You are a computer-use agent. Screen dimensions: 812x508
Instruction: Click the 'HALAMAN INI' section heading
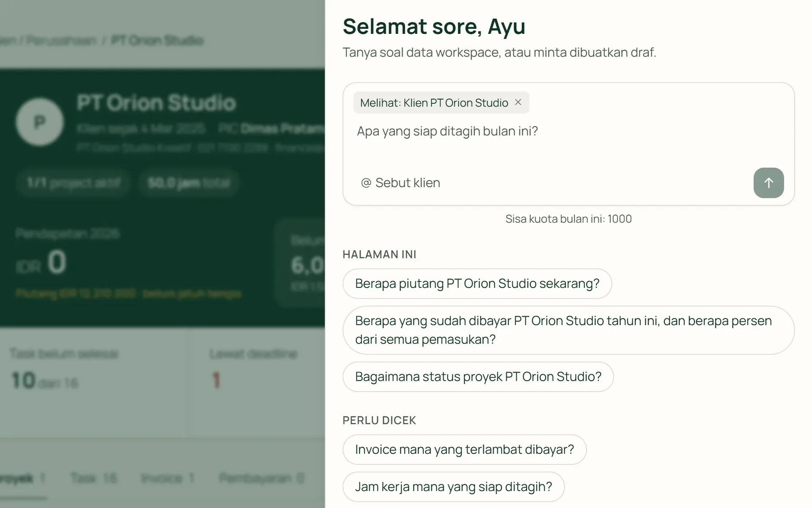(x=379, y=254)
